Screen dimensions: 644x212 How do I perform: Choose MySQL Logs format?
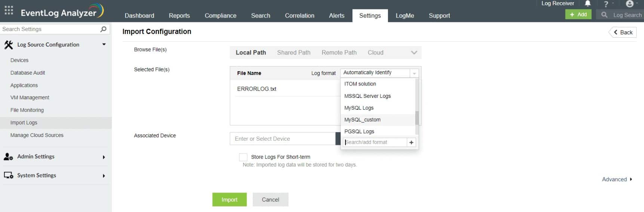pyautogui.click(x=378, y=108)
